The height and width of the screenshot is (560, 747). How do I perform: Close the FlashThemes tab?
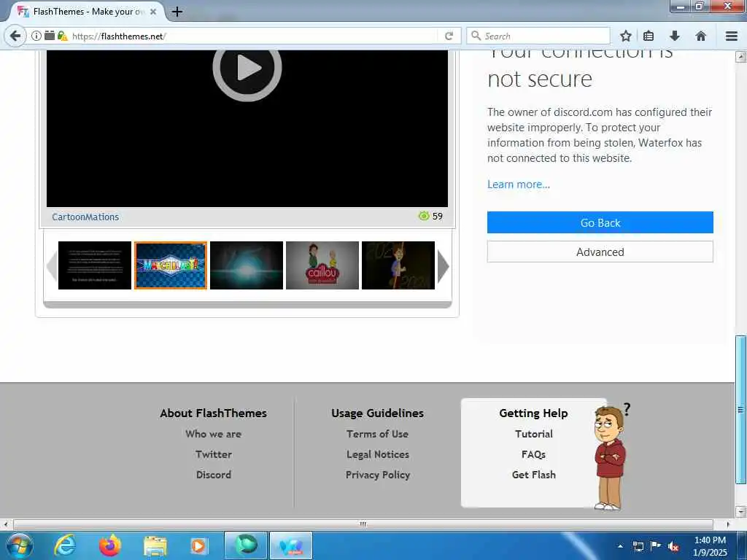click(x=153, y=12)
